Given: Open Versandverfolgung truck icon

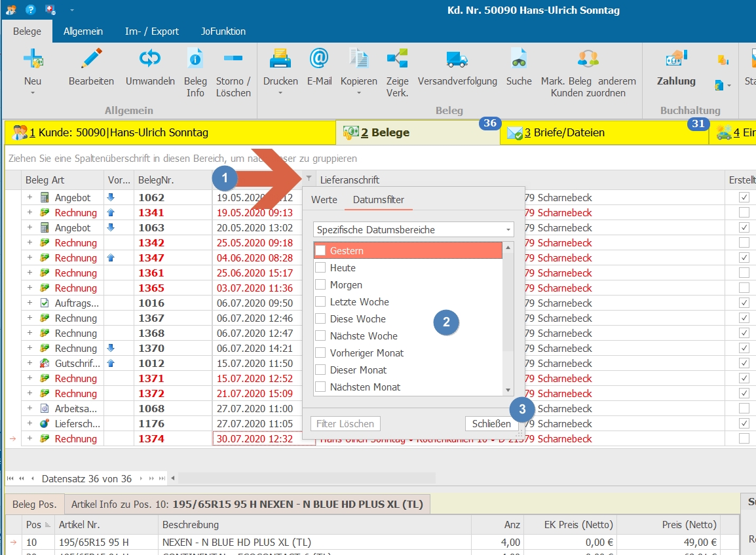Looking at the screenshot, I should (457, 60).
